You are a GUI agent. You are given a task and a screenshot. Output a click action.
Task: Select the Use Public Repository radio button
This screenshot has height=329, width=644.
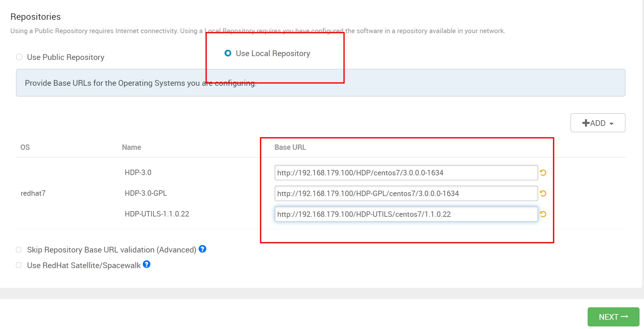pos(19,57)
